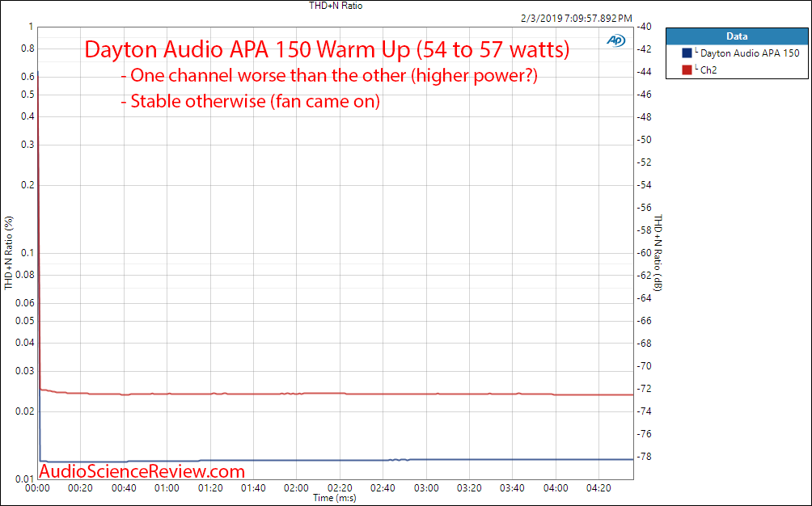Select the THD+N Ratio (%) axis title
The image size is (812, 506).
pyautogui.click(x=9, y=253)
